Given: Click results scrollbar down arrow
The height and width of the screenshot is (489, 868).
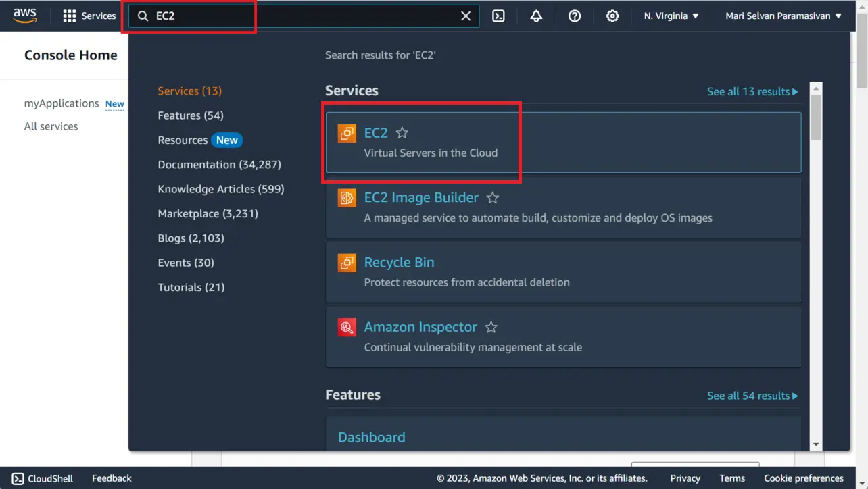Looking at the screenshot, I should (816, 444).
